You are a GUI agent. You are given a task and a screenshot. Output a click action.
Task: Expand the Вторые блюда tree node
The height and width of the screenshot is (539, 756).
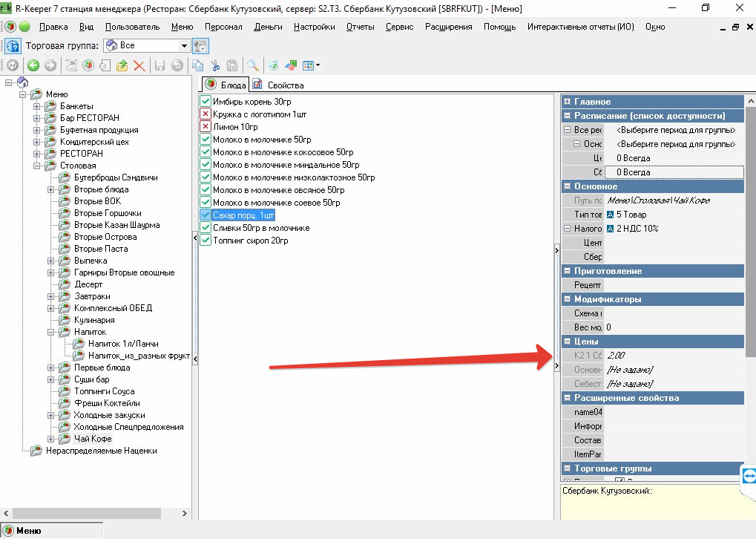pos(50,189)
